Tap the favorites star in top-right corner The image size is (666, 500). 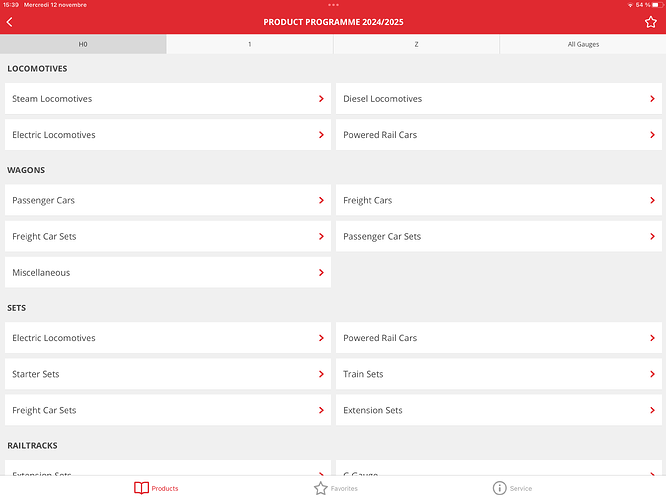(x=651, y=22)
